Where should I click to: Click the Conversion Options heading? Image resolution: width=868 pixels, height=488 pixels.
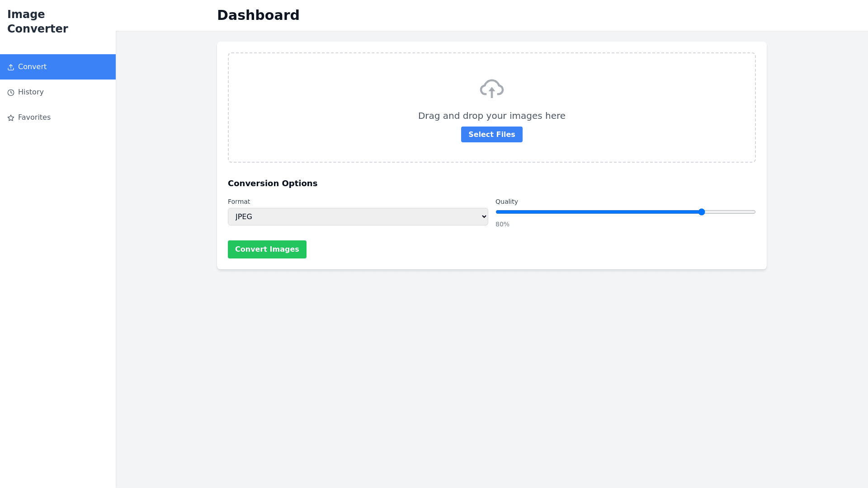272,183
